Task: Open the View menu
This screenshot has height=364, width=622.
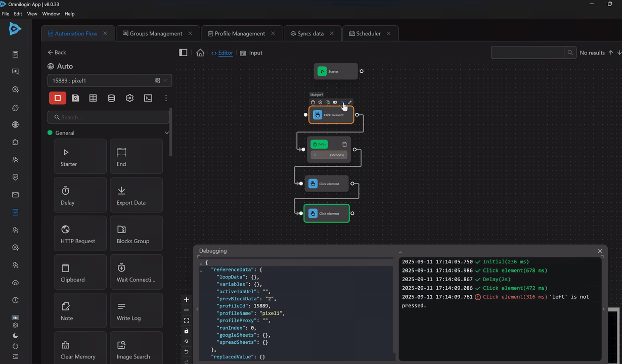Action: 32,14
